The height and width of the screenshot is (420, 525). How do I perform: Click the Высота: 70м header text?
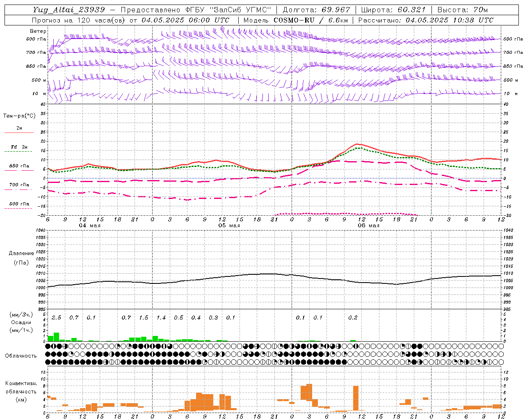pos(462,10)
